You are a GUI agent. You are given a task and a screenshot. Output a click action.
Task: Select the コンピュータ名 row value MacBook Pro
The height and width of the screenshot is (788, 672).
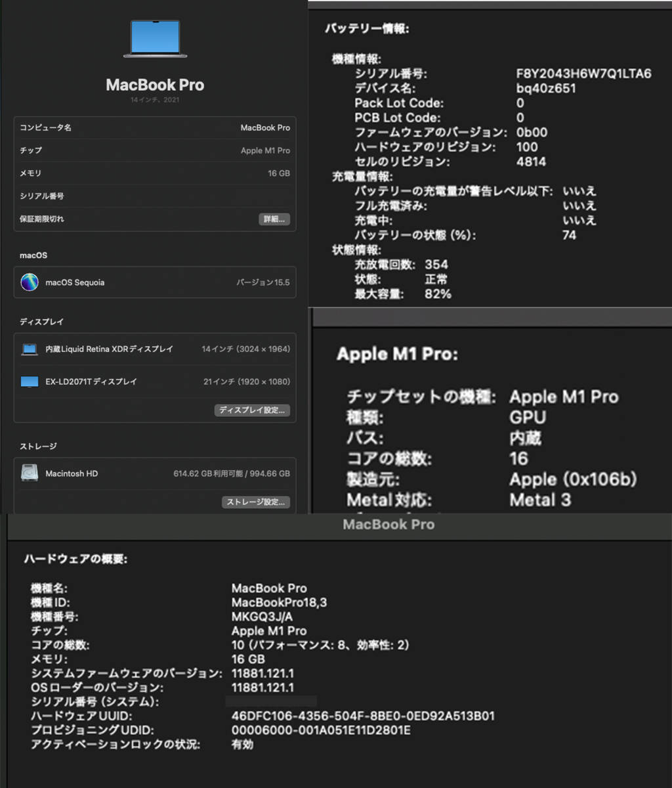(265, 128)
